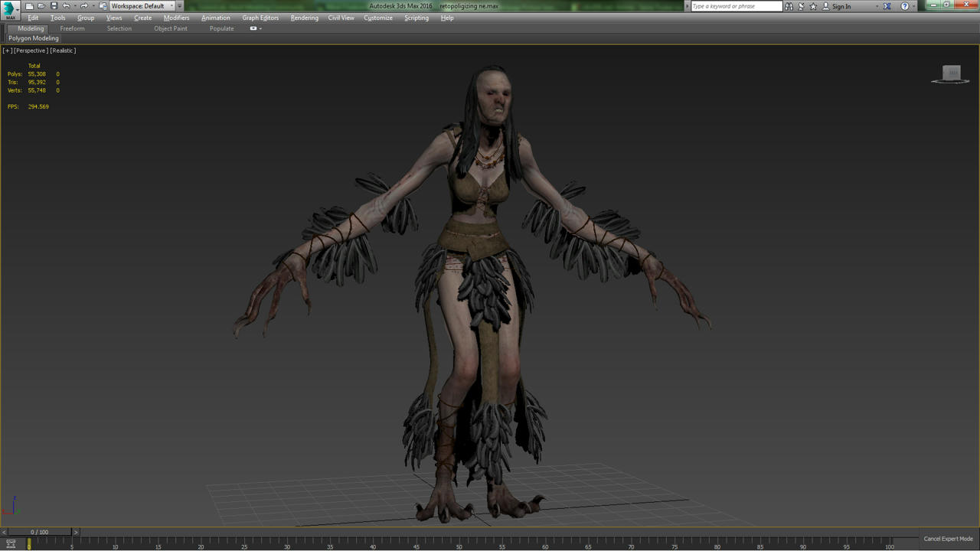980x551 pixels.
Task: Click the Sign In link
Action: pos(841,6)
